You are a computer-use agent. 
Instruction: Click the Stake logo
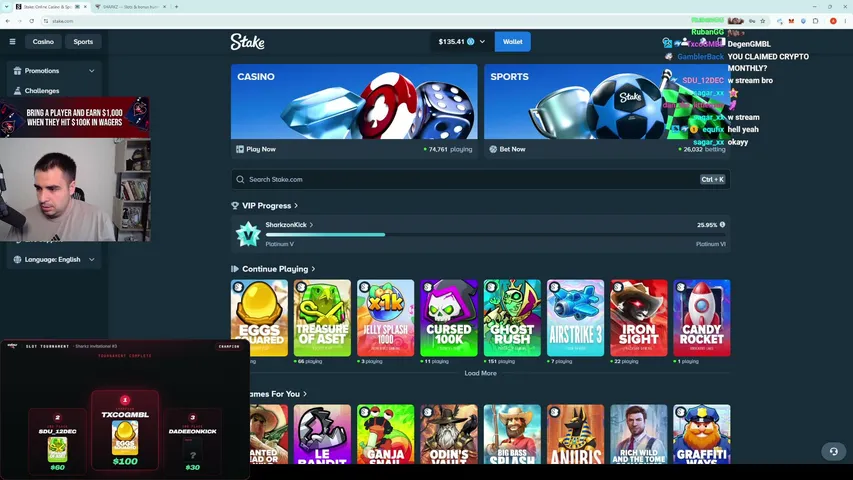click(248, 41)
